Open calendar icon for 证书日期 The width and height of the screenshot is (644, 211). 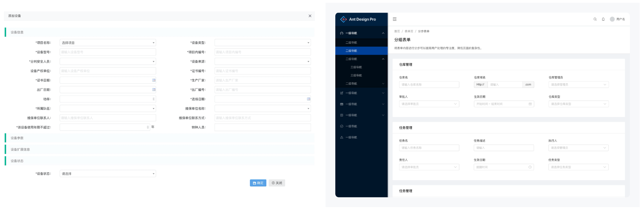click(x=154, y=80)
